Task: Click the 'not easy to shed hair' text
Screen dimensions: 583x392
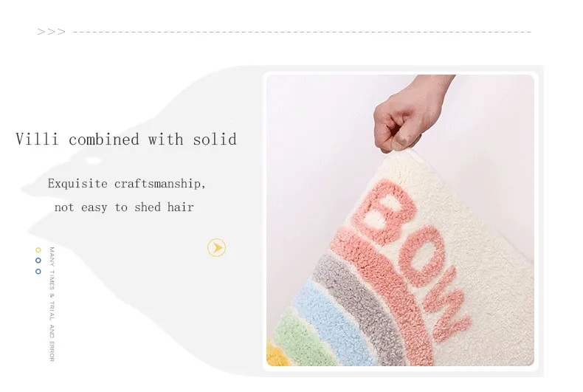Action: pos(124,207)
